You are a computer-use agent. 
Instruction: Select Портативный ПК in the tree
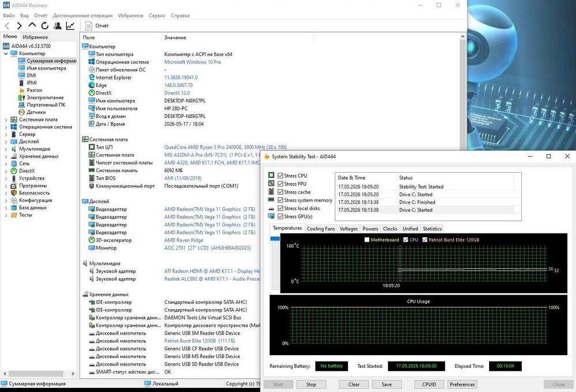46,105
